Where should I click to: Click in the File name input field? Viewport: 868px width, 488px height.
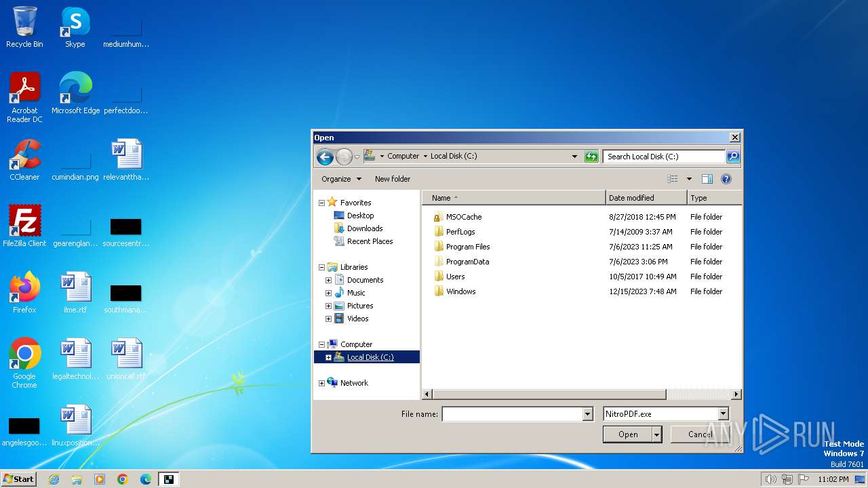coord(512,413)
